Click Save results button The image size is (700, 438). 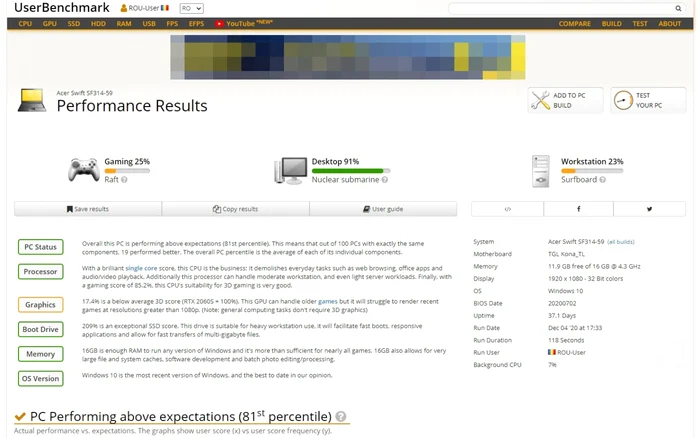click(88, 209)
